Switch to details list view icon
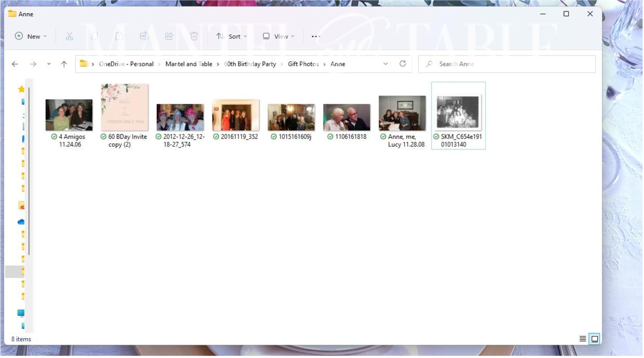644x358 pixels. click(583, 339)
